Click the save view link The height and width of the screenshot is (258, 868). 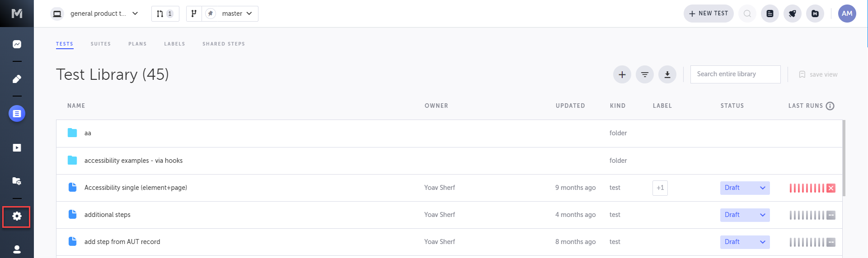click(x=818, y=74)
